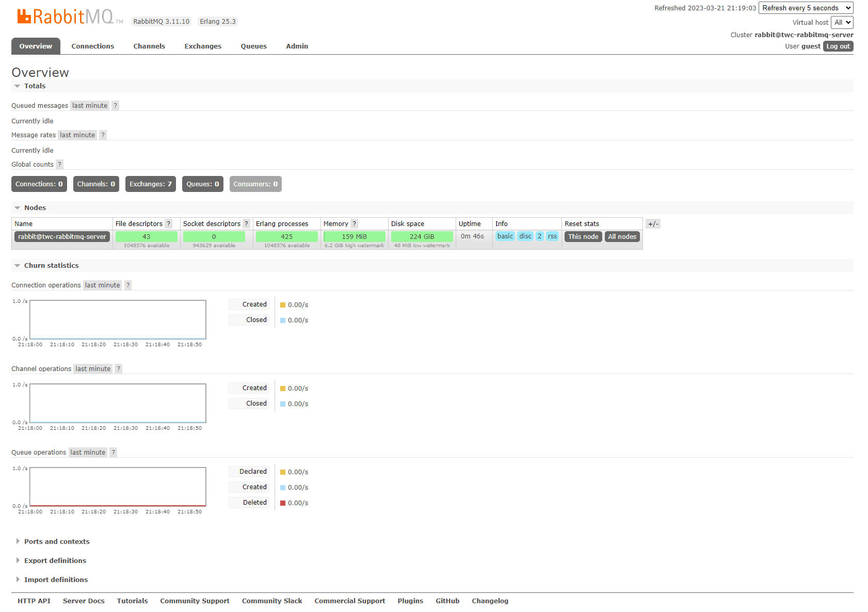Log out of guest account
This screenshot has height=612, width=868.
coord(838,46)
